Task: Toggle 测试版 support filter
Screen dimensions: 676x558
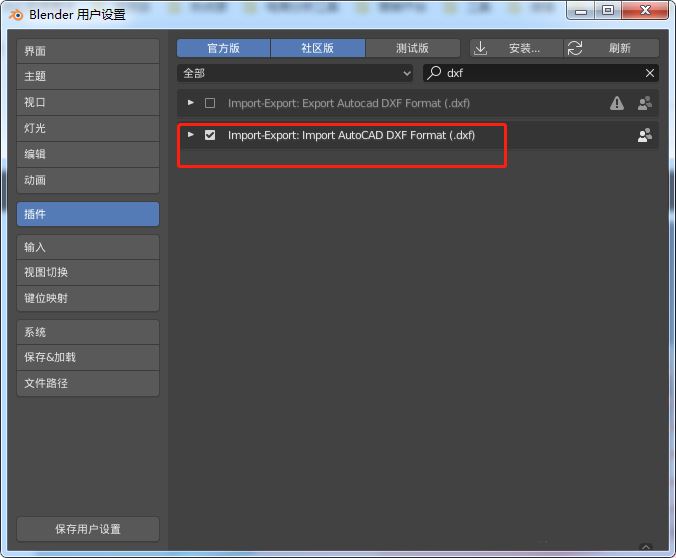Action: click(412, 48)
